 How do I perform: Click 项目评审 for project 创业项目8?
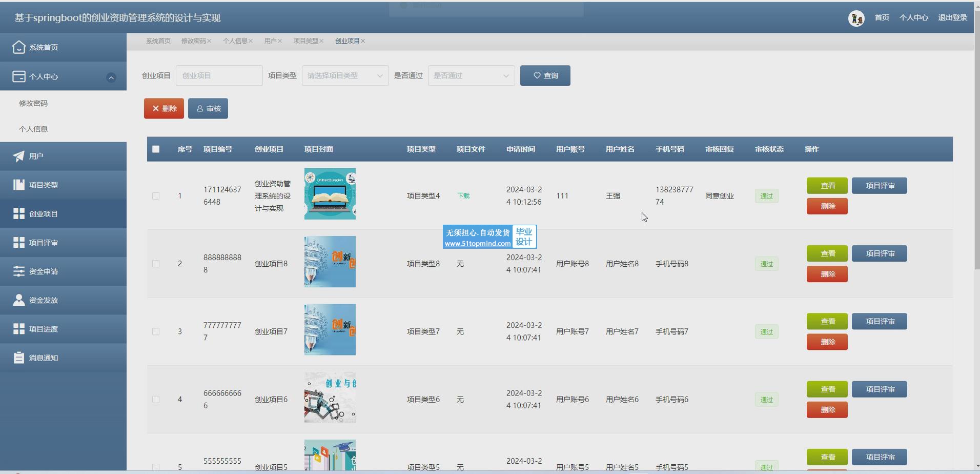879,253
